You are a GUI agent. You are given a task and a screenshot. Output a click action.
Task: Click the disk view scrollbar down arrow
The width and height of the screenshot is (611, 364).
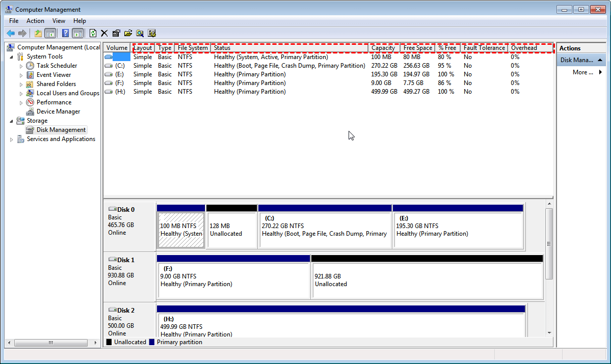click(549, 333)
